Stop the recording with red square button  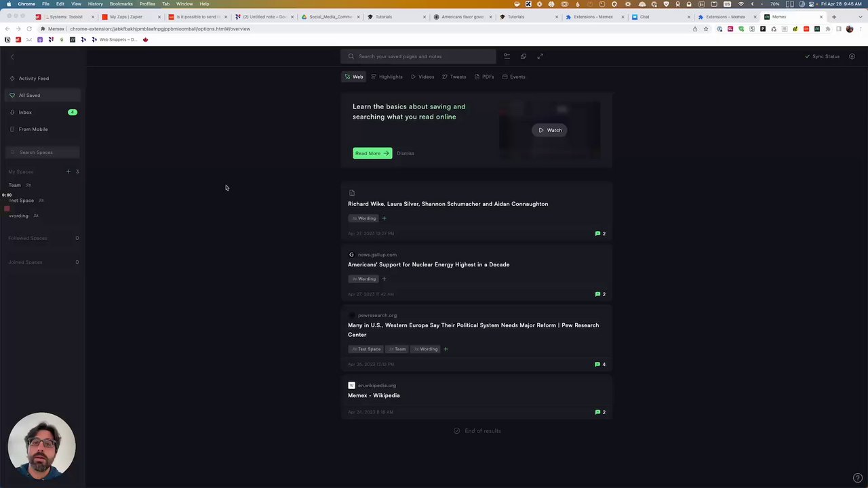coord(7,209)
